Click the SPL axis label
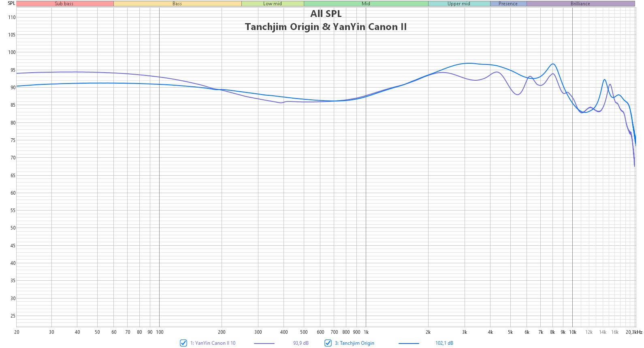 [11, 3]
